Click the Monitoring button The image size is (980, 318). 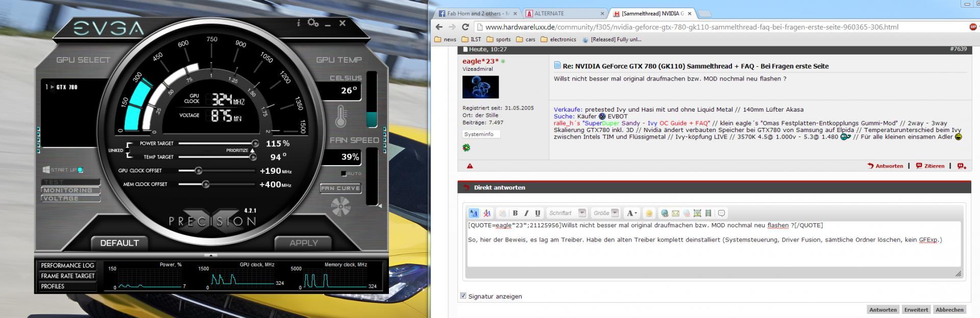70,190
